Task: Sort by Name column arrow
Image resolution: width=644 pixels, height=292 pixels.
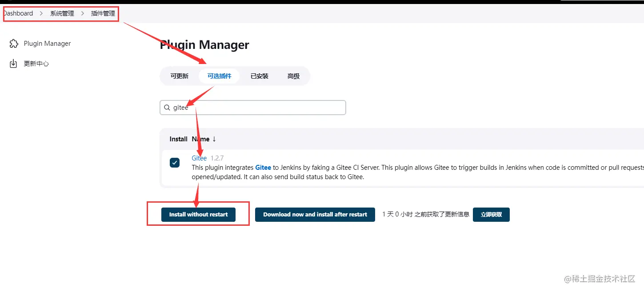Action: (214, 139)
